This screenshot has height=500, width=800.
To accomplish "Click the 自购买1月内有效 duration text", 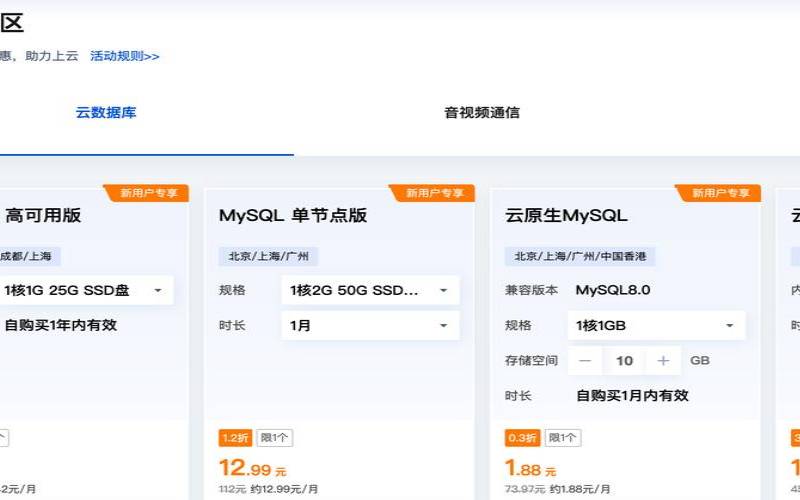I will click(632, 395).
